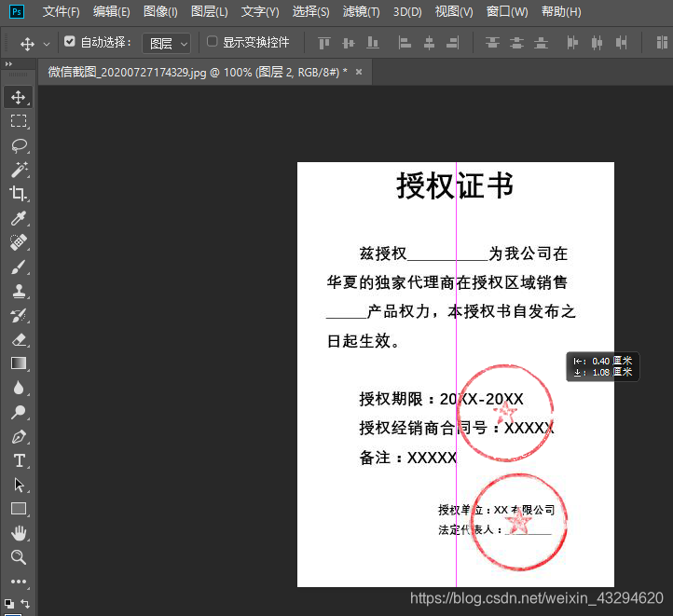Click Align right edges icon

453,43
